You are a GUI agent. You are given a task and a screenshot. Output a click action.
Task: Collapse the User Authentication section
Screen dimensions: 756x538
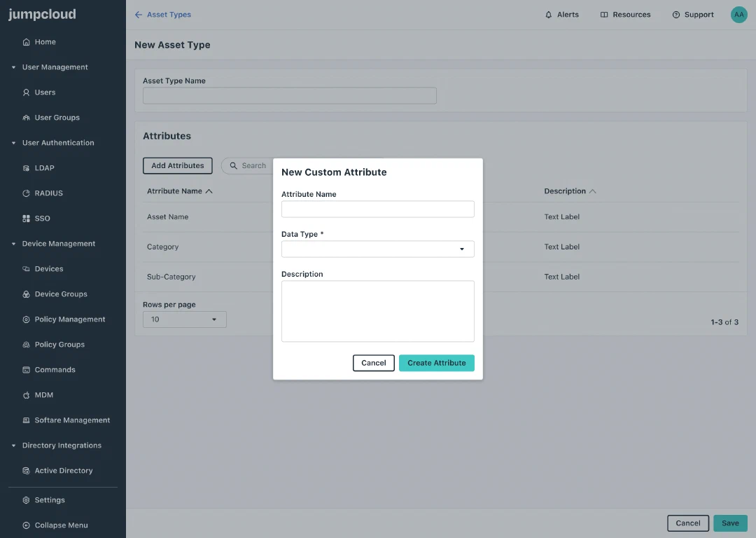pos(13,144)
